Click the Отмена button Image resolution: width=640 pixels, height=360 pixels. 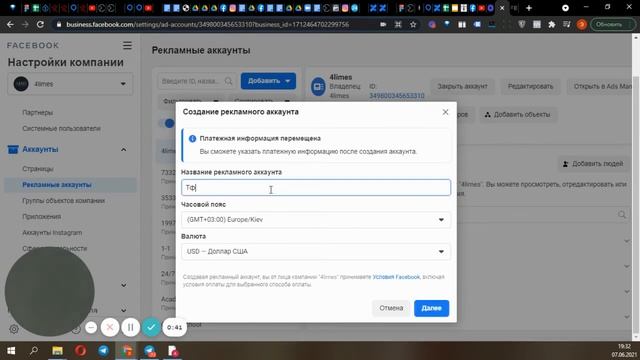click(x=391, y=308)
